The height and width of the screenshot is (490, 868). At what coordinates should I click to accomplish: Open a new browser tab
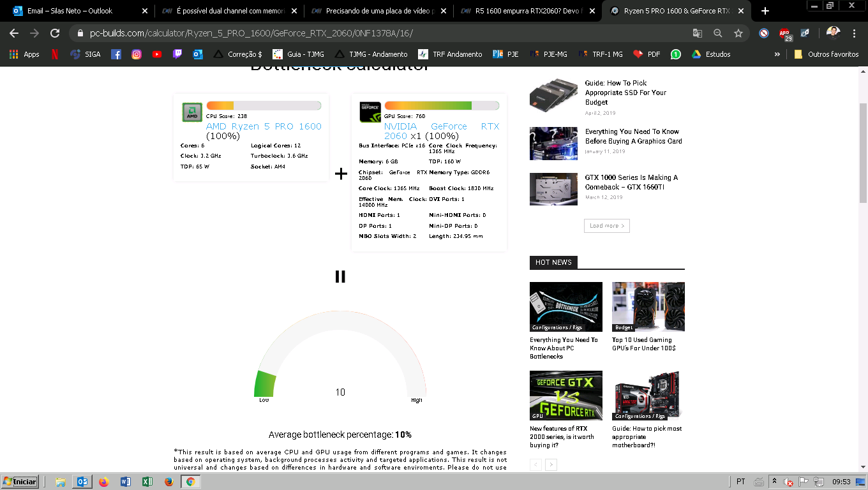point(765,11)
